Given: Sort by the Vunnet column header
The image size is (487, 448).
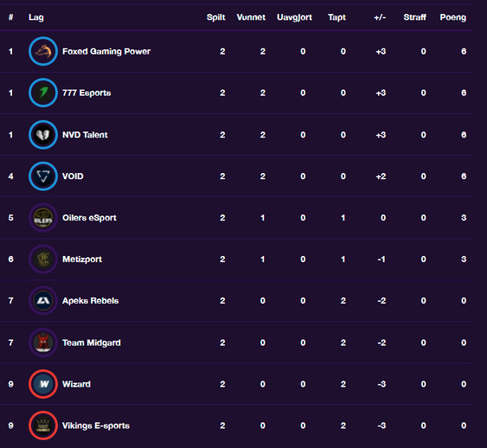Looking at the screenshot, I should 251,17.
